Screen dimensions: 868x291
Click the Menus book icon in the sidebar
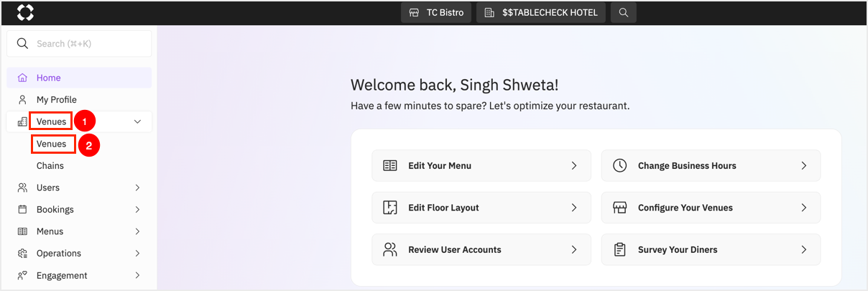pos(22,231)
